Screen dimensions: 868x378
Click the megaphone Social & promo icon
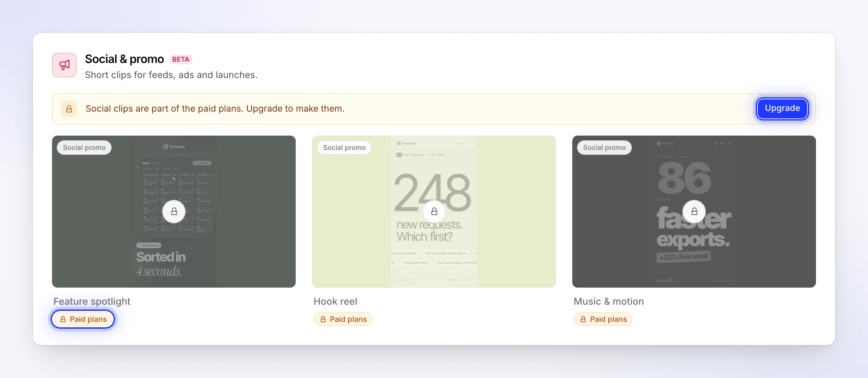coord(64,65)
